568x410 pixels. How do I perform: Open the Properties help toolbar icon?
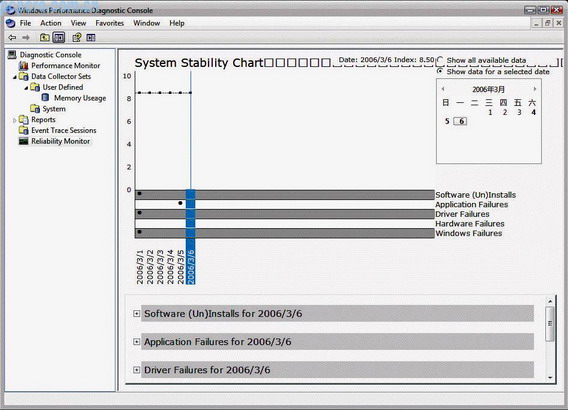76,37
